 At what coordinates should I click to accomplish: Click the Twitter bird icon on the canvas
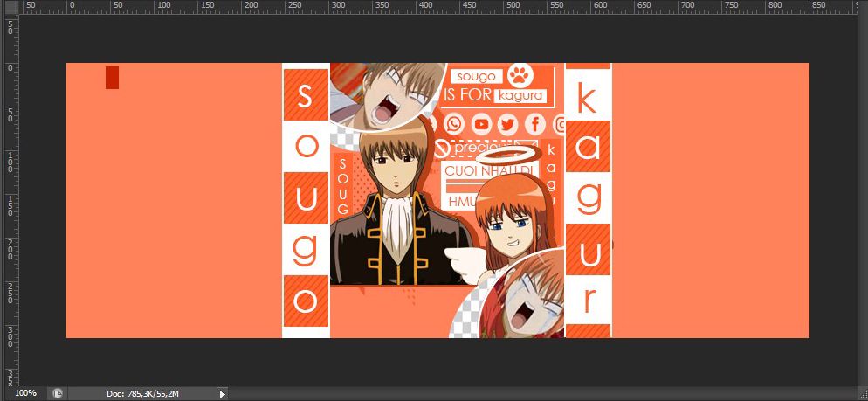tap(507, 124)
